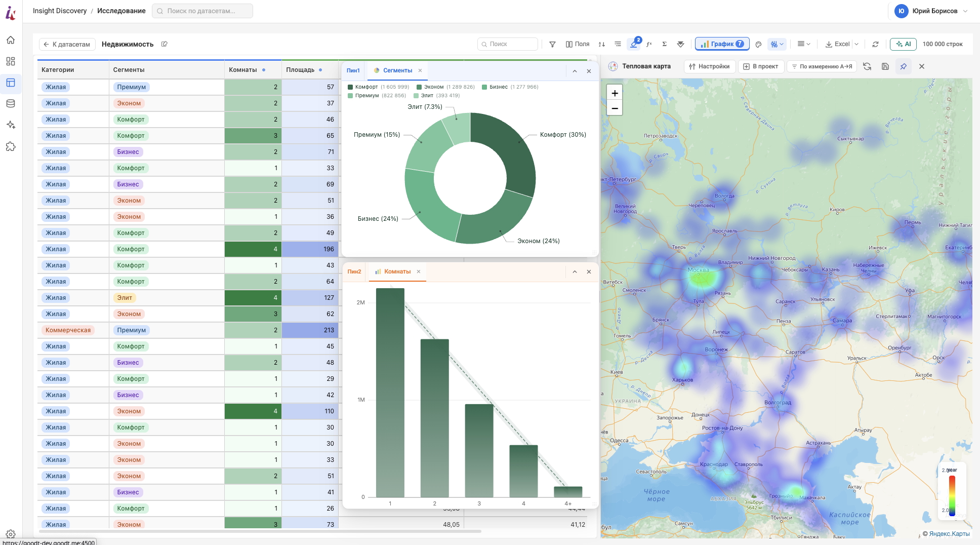Toggle the pin on heat map panel
980x545 pixels.
point(904,66)
